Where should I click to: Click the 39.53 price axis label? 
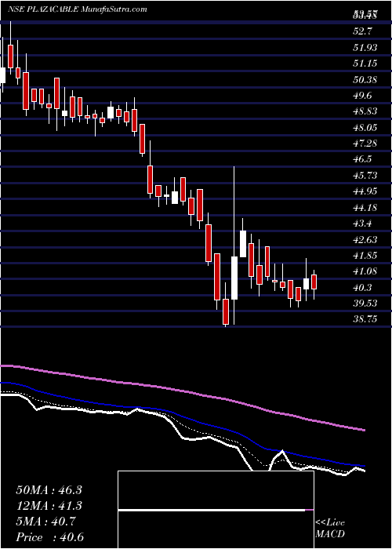click(365, 304)
